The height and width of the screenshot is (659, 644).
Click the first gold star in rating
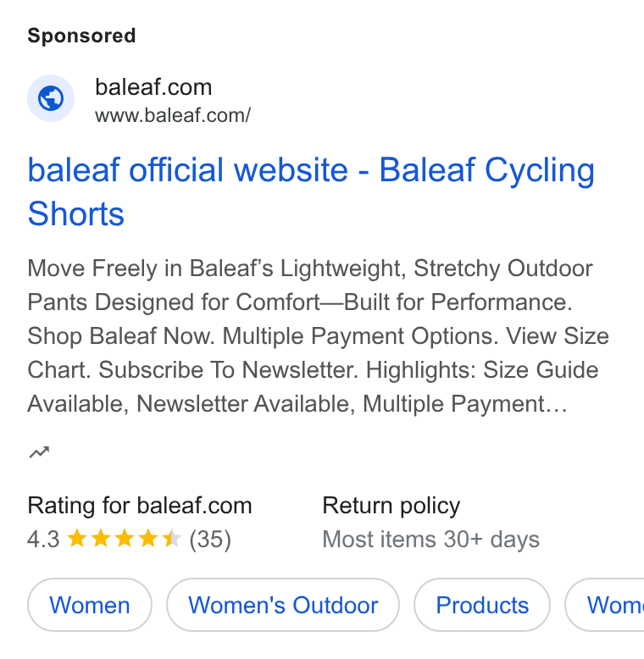pos(77,539)
